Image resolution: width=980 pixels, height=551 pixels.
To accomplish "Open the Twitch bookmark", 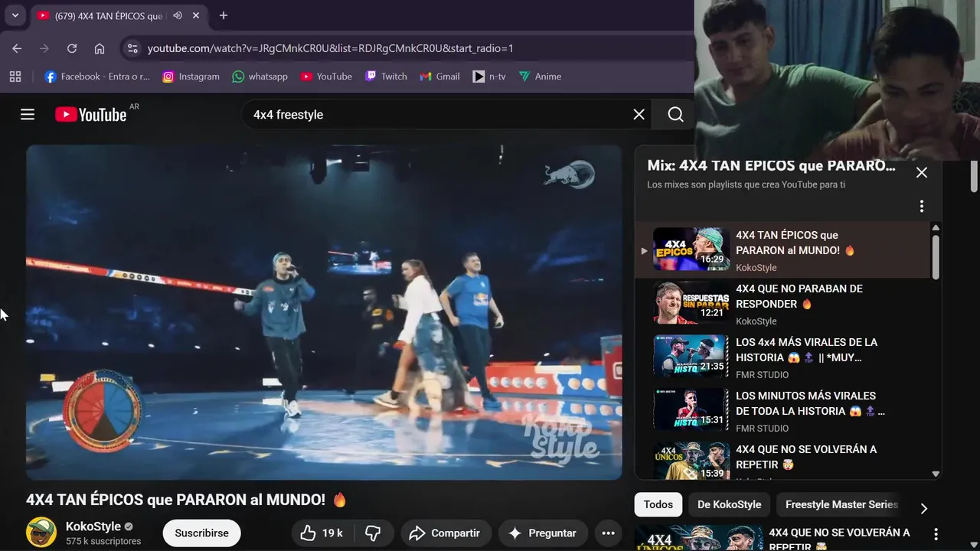I will tap(387, 77).
